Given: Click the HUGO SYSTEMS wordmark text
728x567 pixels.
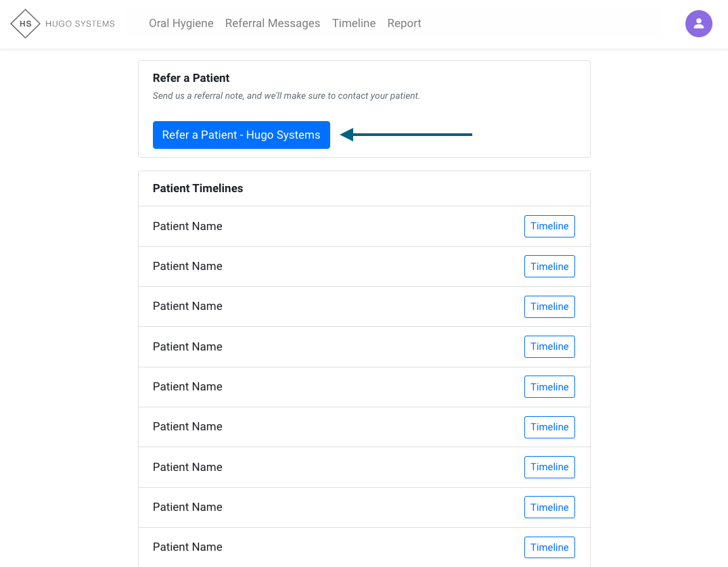Looking at the screenshot, I should [x=80, y=24].
